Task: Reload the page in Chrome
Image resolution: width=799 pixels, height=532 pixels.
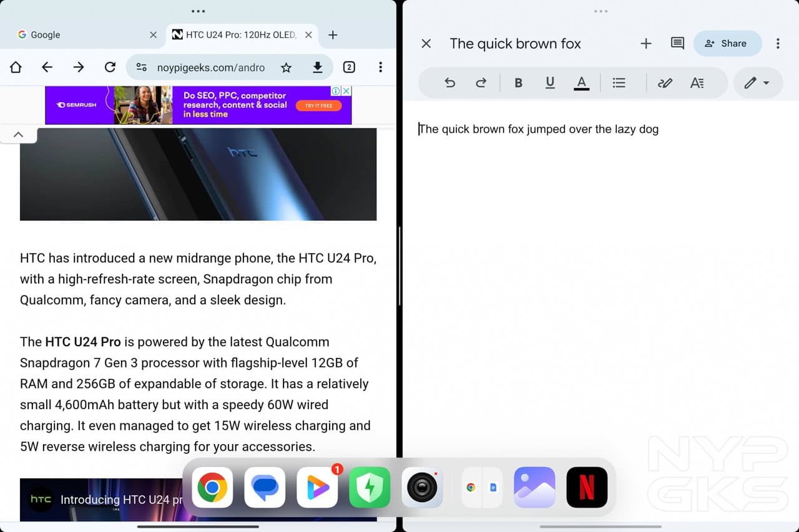Action: (x=110, y=67)
